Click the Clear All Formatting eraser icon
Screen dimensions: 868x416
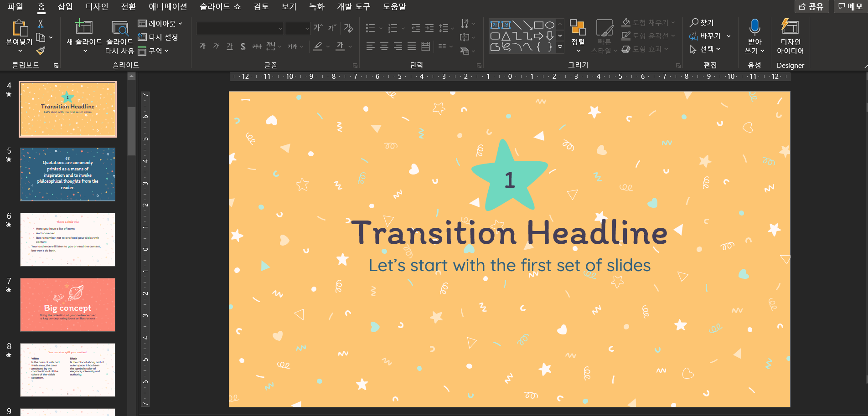click(349, 28)
